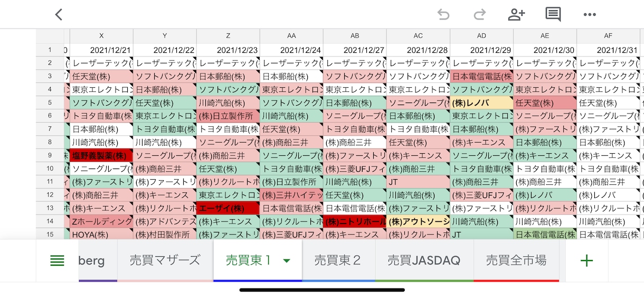The image size is (644, 298).
Task: Select cell (株)三井ハイテッ in column AA
Action: click(x=291, y=195)
